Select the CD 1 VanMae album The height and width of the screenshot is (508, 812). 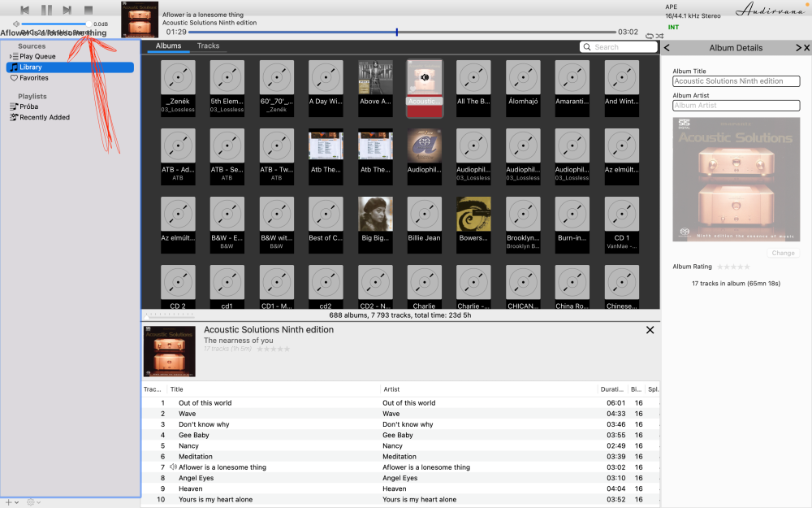(621, 225)
